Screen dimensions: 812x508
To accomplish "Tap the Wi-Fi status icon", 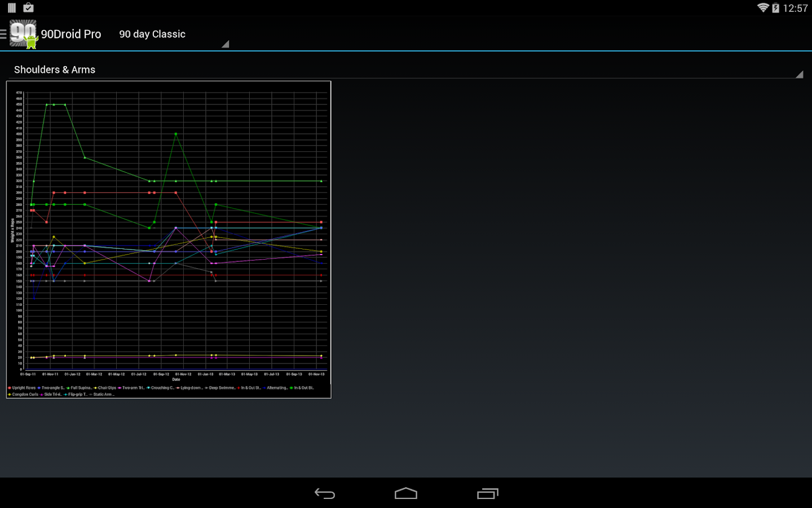I will pos(762,8).
